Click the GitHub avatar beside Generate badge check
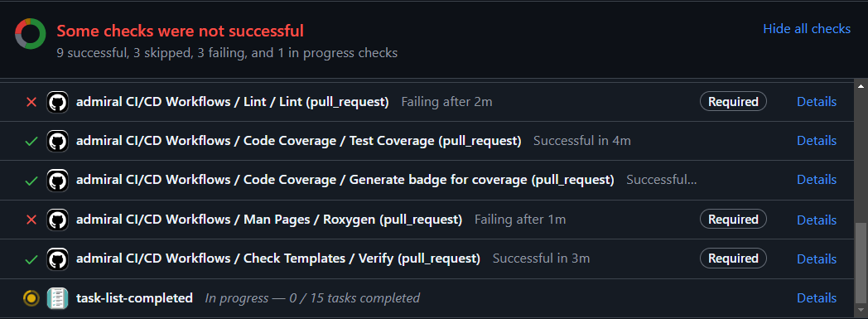 (58, 181)
